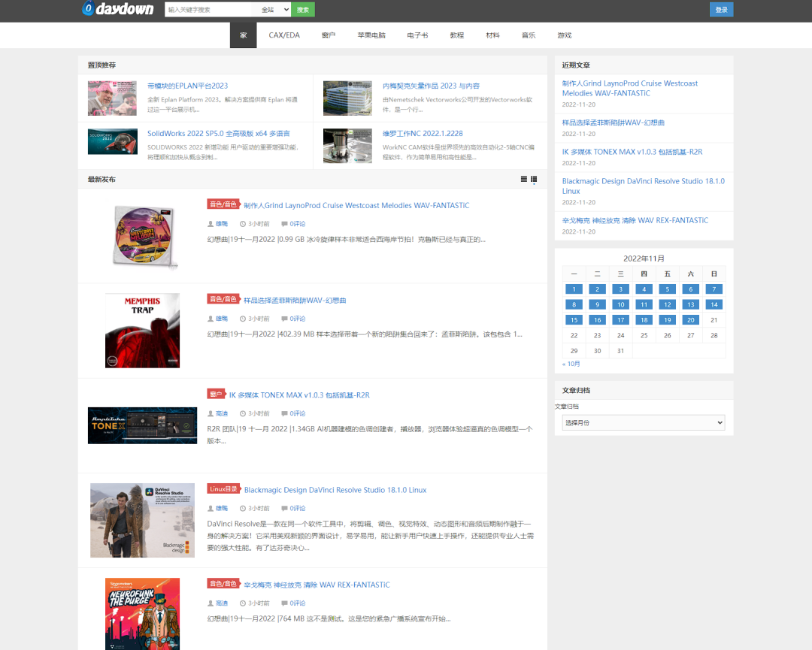Click the red Linux目录 category tag
This screenshot has width=812, height=650.
click(223, 489)
